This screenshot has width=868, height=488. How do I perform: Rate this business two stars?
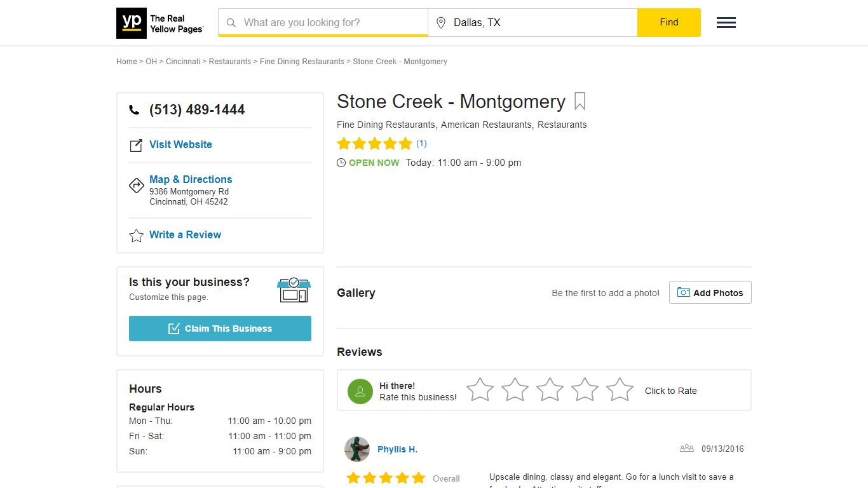[515, 390]
